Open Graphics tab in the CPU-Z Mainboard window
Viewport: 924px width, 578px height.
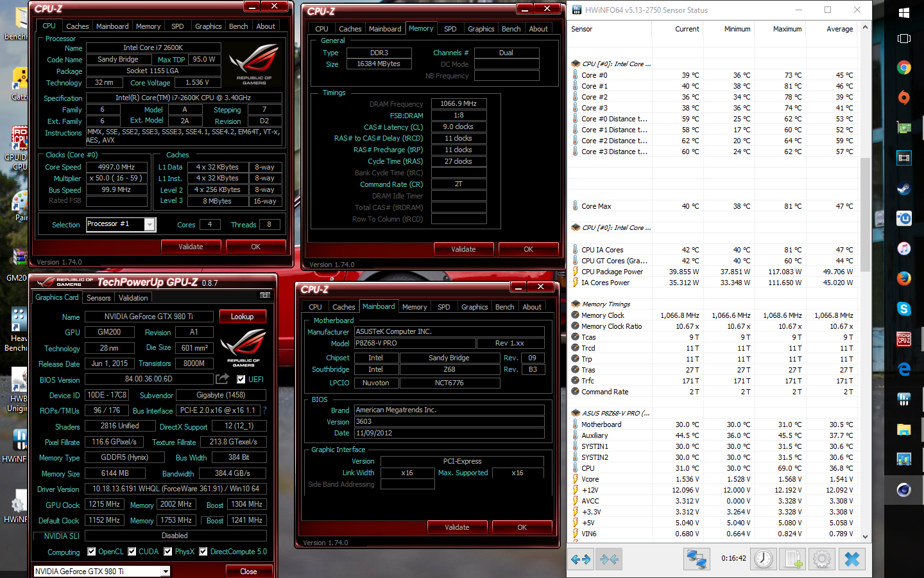coord(475,307)
